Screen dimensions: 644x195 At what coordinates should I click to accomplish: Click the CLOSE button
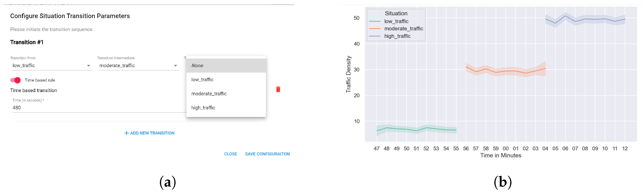tap(230, 154)
